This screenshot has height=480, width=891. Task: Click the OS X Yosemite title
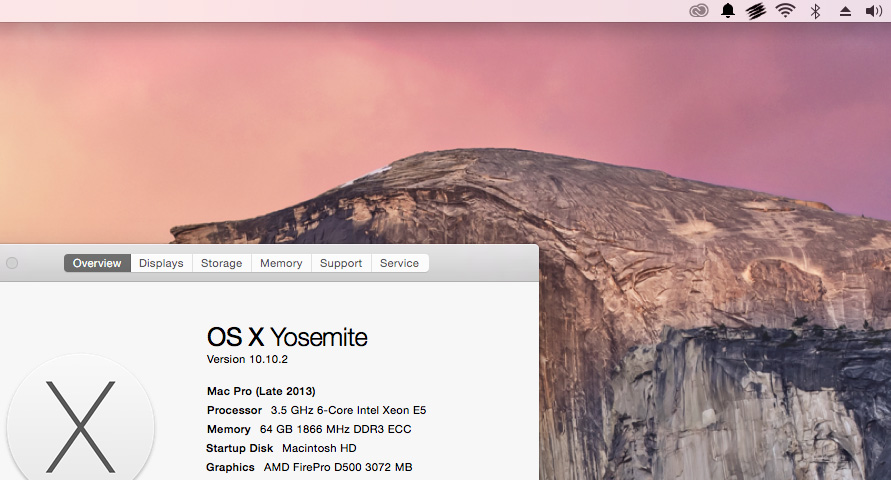tap(287, 337)
